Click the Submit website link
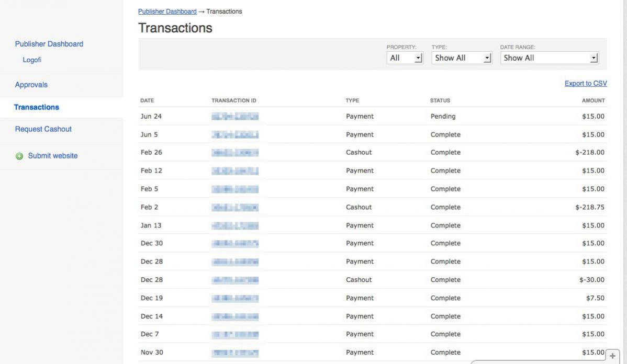627x364 pixels. pos(53,156)
